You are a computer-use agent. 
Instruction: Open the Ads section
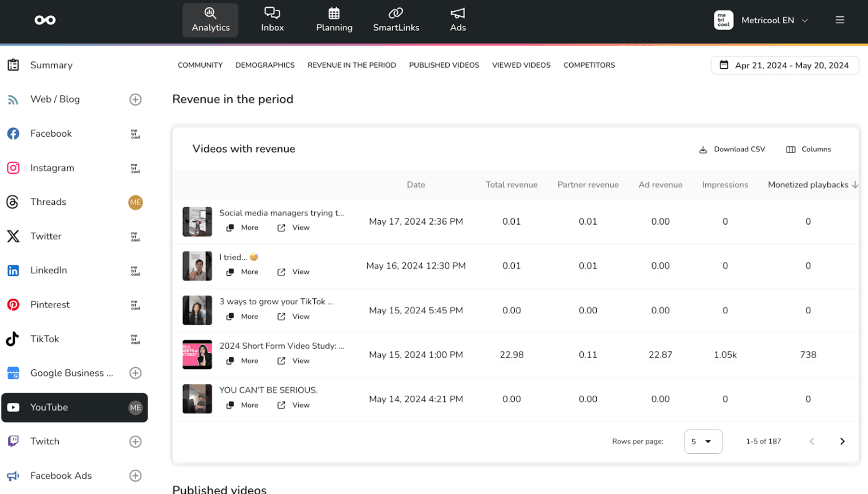(458, 19)
